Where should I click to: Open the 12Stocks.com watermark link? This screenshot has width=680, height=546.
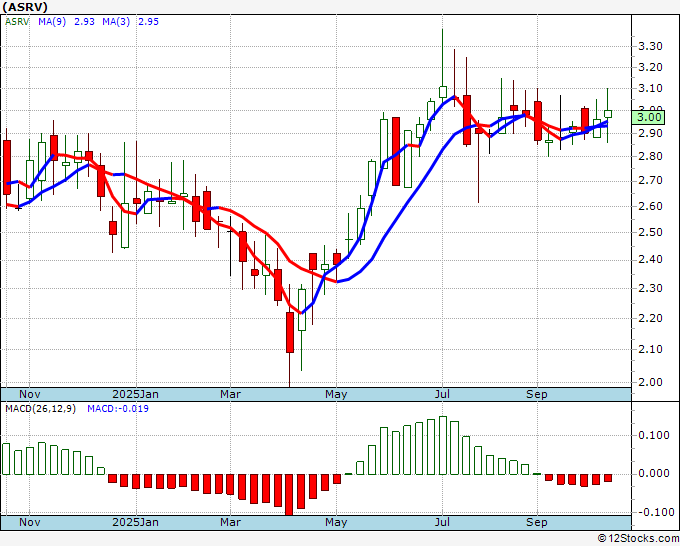click(636, 538)
